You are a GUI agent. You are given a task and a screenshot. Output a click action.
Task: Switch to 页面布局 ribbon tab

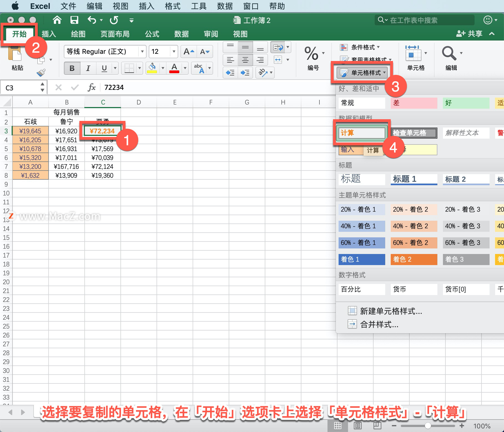115,34
